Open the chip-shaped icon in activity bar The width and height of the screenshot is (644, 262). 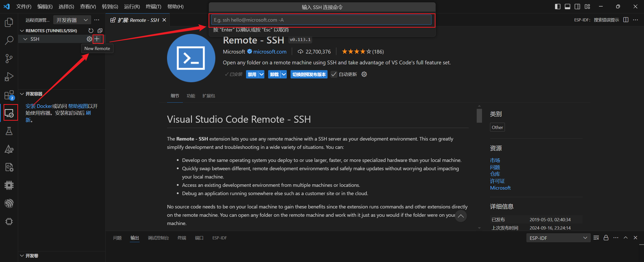[x=9, y=185]
